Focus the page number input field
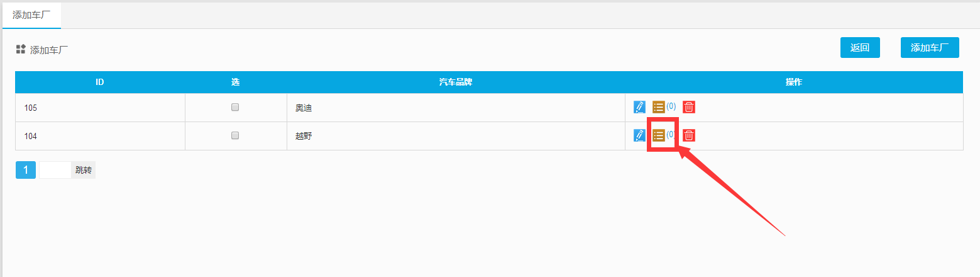 point(55,170)
